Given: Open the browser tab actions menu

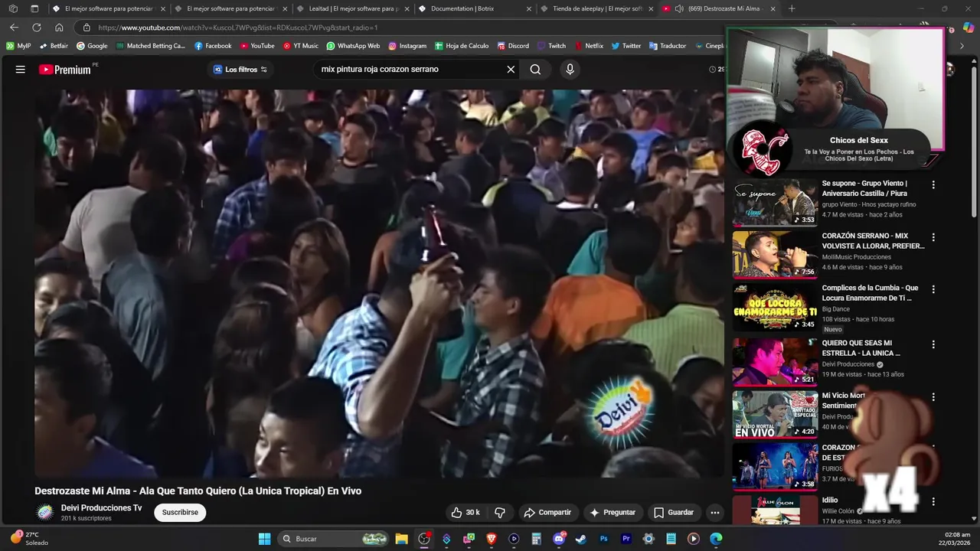Looking at the screenshot, I should 34,9.
